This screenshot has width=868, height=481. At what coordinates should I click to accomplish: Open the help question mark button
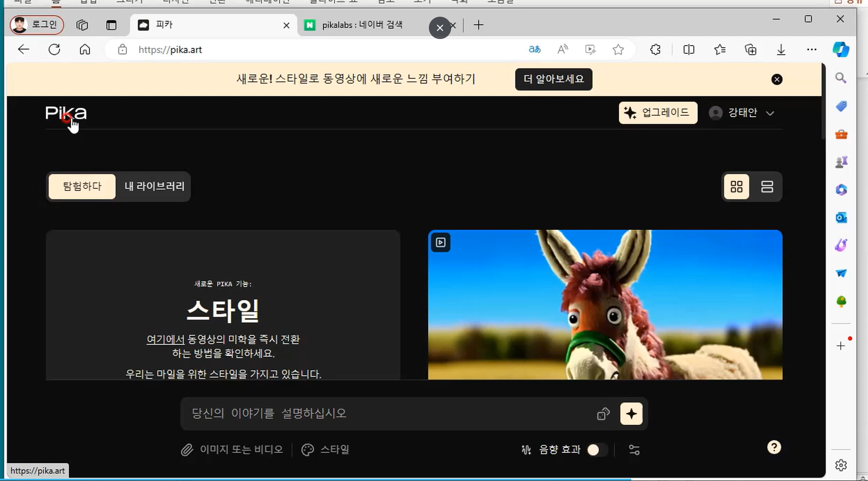(x=774, y=448)
